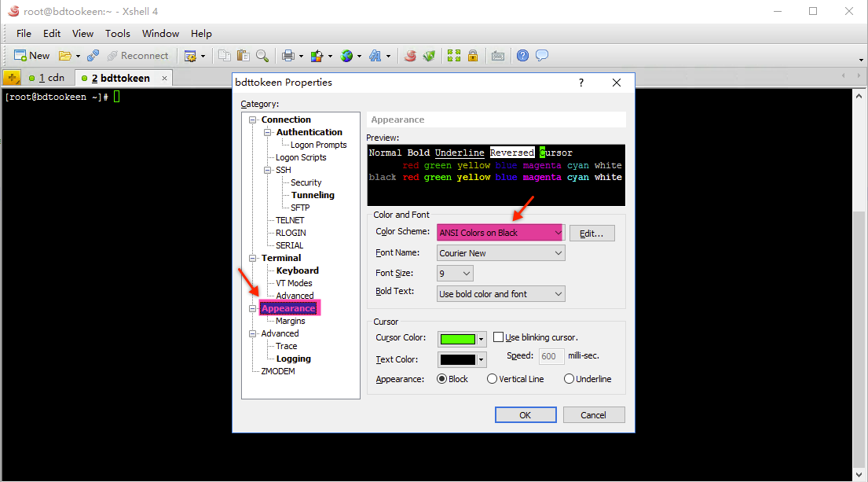Viewport: 868px width, 482px height.
Task: Select Underline cursor appearance
Action: (570, 379)
